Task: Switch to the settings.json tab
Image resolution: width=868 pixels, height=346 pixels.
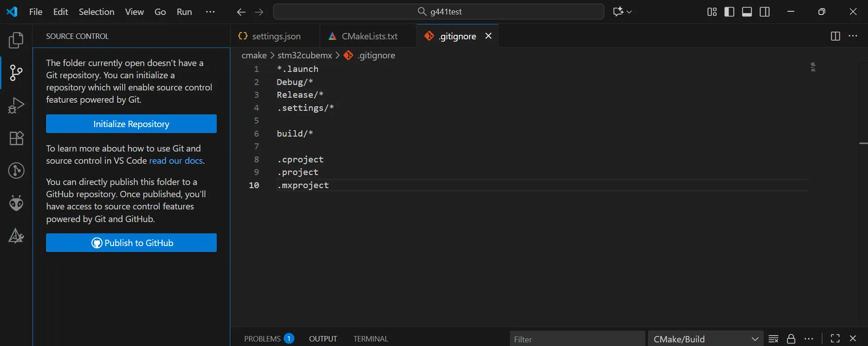Action: coord(275,36)
